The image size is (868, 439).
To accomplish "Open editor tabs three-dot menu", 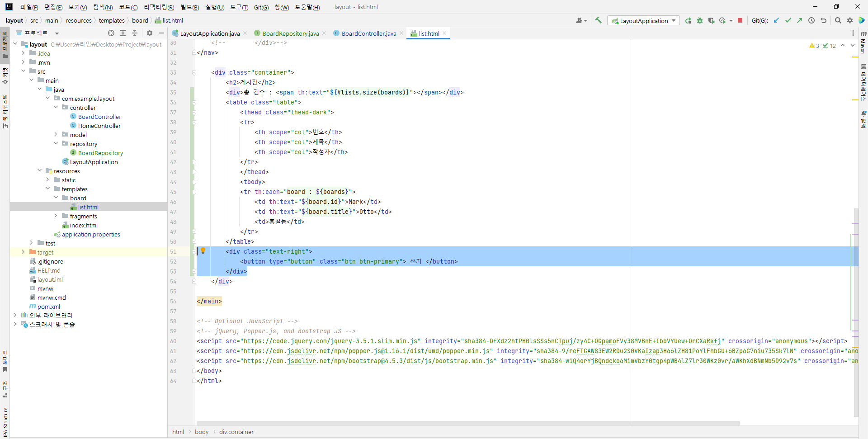I will coord(853,33).
